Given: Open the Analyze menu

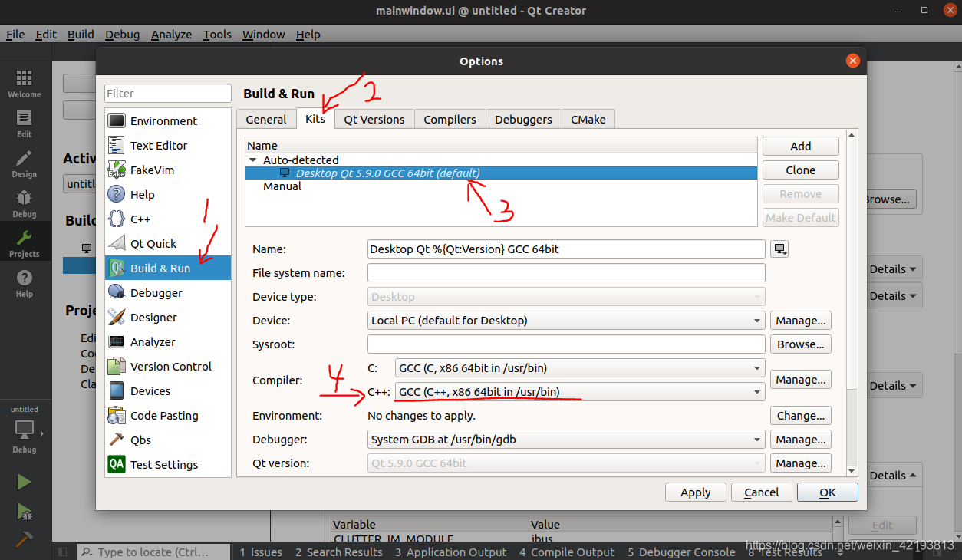Looking at the screenshot, I should coord(171,35).
